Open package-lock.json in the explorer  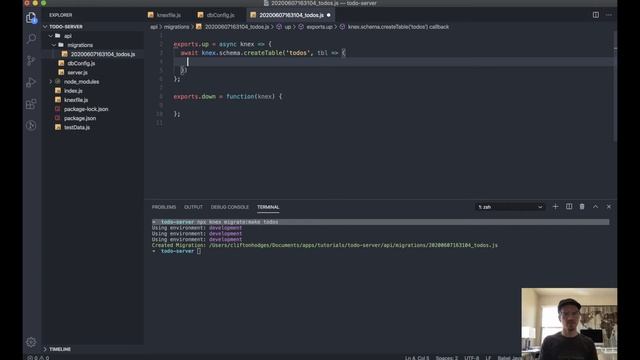(86, 109)
